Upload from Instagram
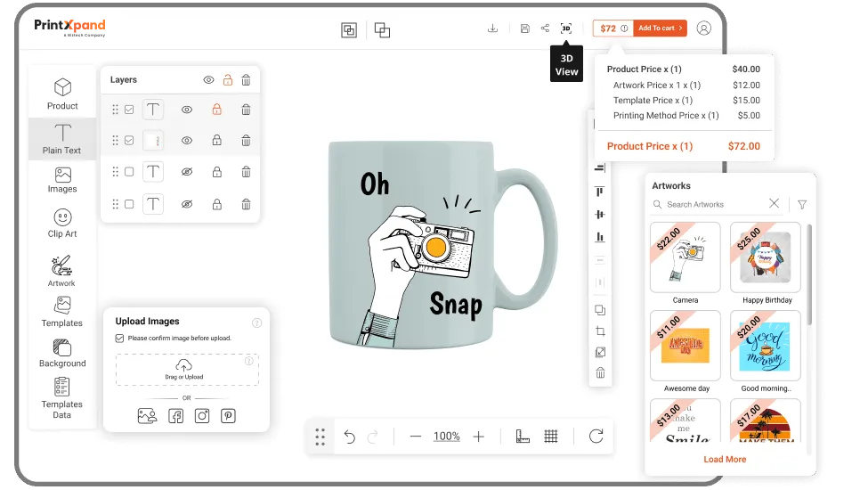This screenshot has height=490, width=868. [202, 416]
